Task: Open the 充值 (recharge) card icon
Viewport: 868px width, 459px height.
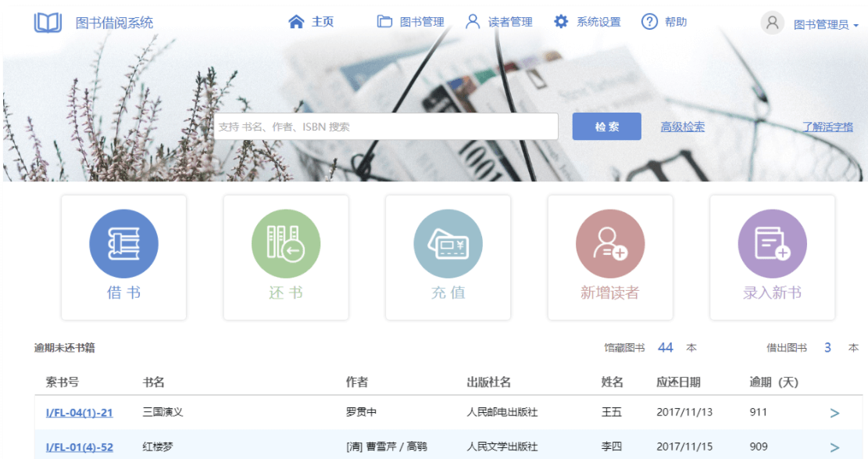Action: [x=448, y=244]
